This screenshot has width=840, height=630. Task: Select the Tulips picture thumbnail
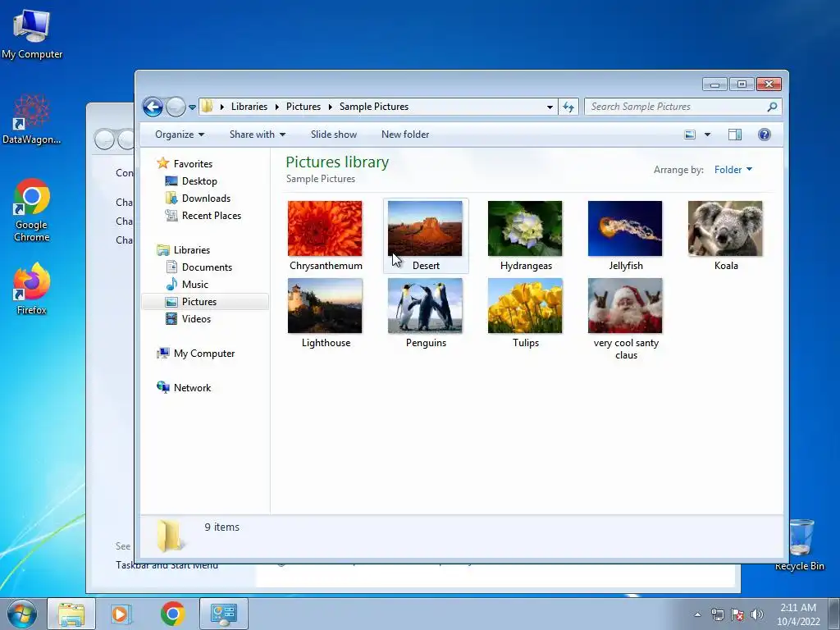pos(525,306)
